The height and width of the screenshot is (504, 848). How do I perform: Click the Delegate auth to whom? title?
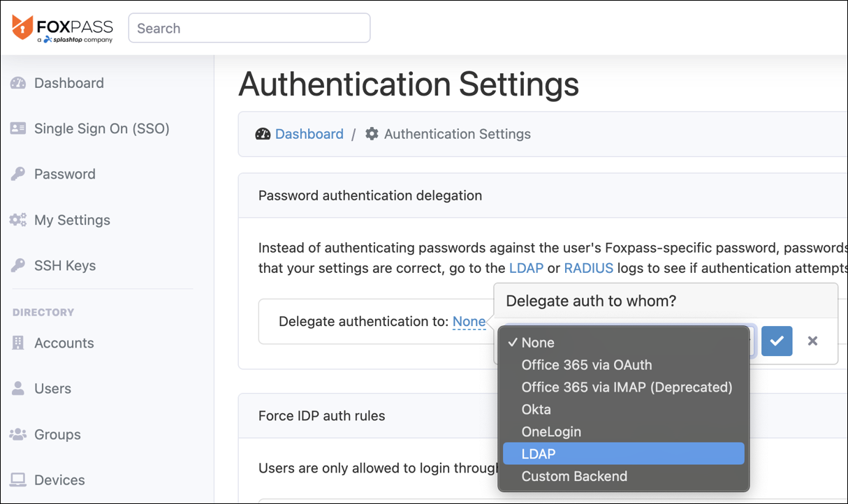point(591,301)
